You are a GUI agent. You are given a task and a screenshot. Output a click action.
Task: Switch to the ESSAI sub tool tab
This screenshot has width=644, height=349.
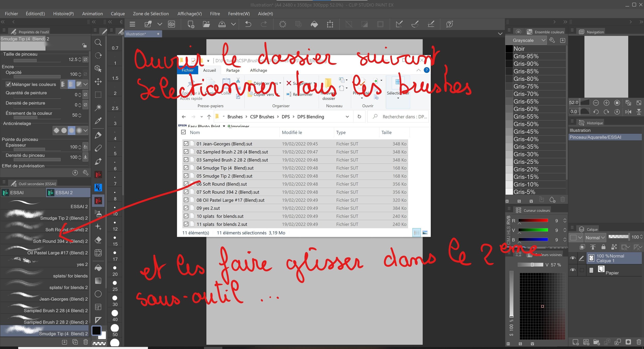pyautogui.click(x=17, y=193)
